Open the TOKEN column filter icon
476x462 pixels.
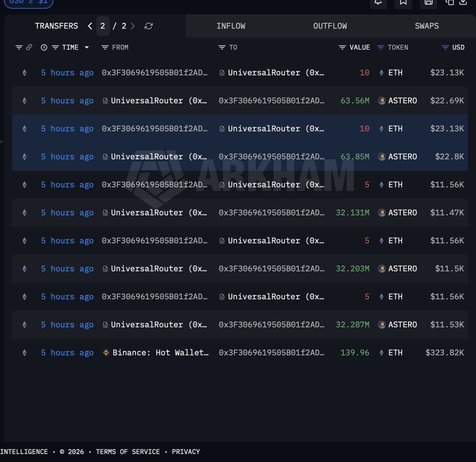[381, 48]
